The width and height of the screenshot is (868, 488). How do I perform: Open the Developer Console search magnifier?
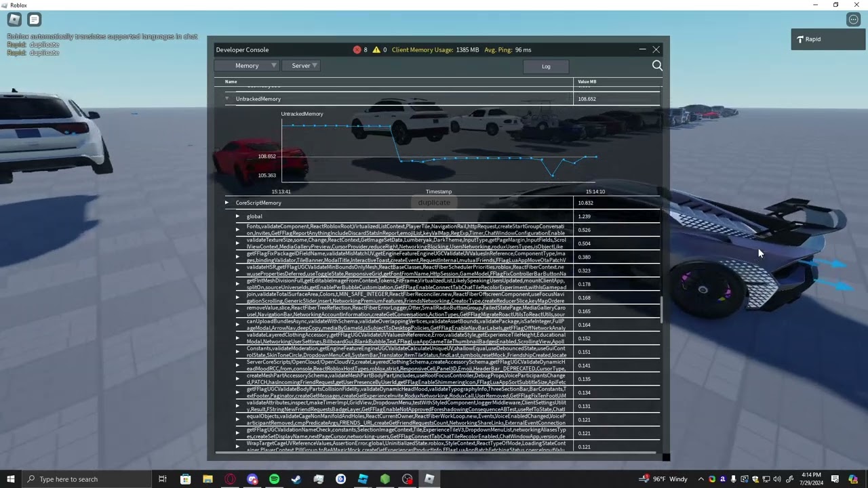(x=657, y=66)
